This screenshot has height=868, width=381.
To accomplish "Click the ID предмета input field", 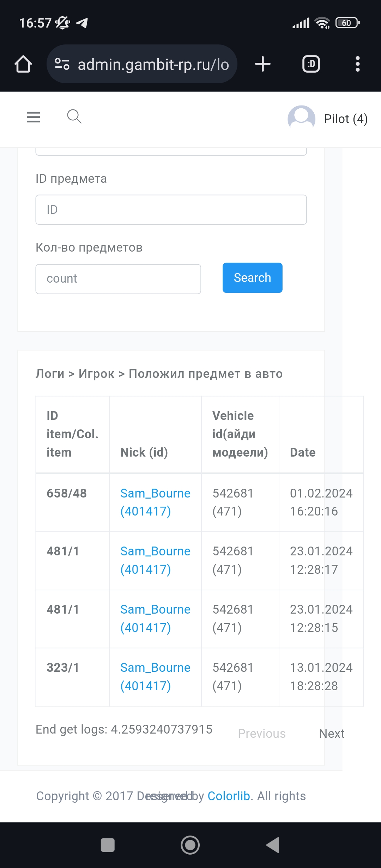I will (171, 210).
